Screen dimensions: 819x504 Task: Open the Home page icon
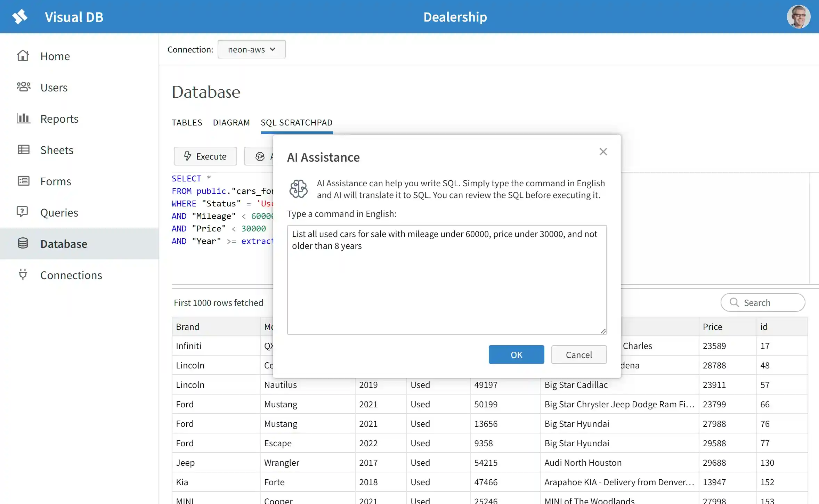point(23,56)
